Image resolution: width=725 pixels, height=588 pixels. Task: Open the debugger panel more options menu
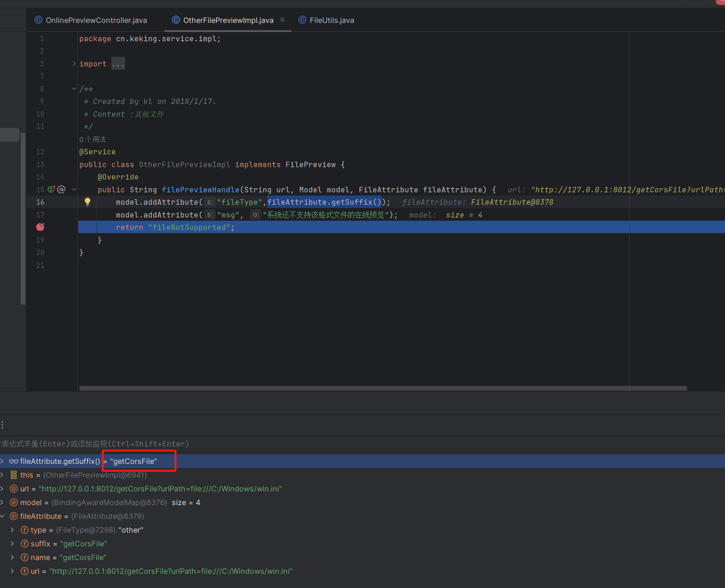click(x=2, y=425)
